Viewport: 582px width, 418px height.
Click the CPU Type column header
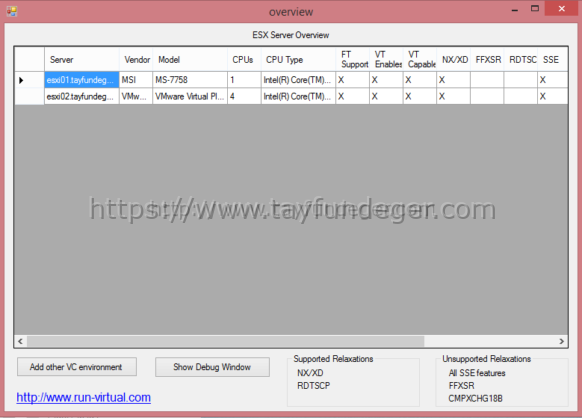[x=298, y=59]
